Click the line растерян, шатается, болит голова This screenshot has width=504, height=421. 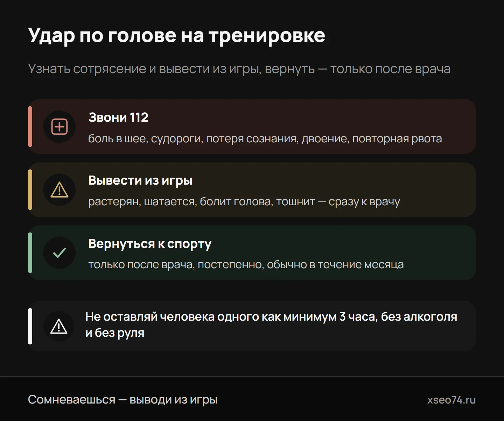(x=244, y=202)
